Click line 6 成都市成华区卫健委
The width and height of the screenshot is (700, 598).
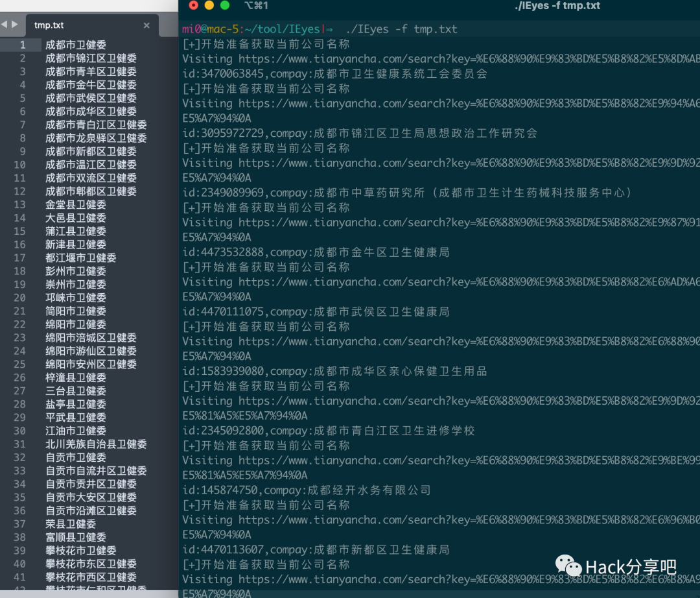click(x=91, y=112)
